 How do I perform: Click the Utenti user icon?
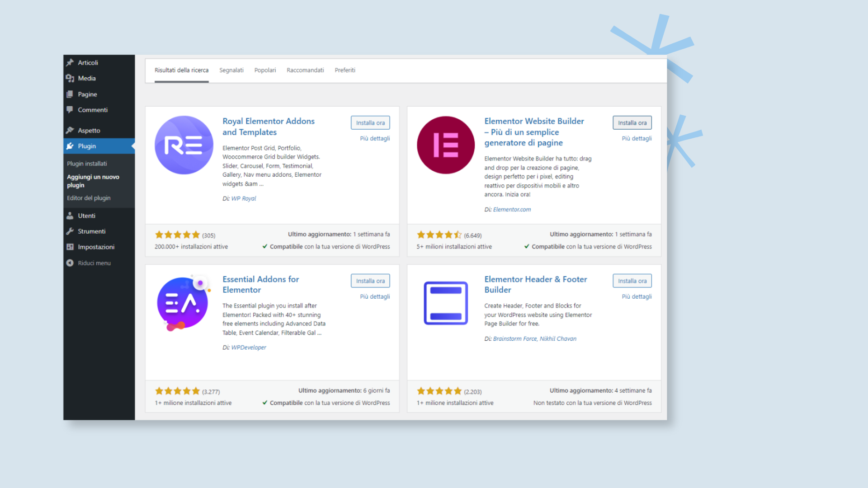[x=70, y=216]
